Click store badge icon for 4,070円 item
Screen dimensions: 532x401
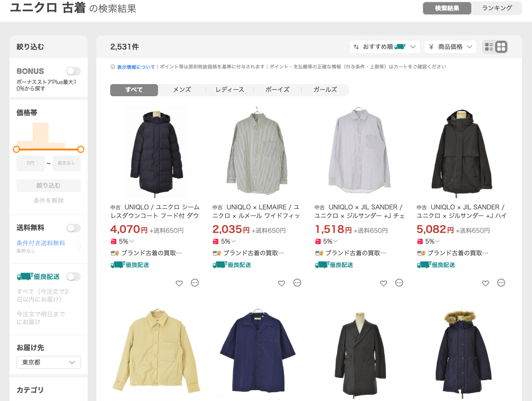(115, 253)
